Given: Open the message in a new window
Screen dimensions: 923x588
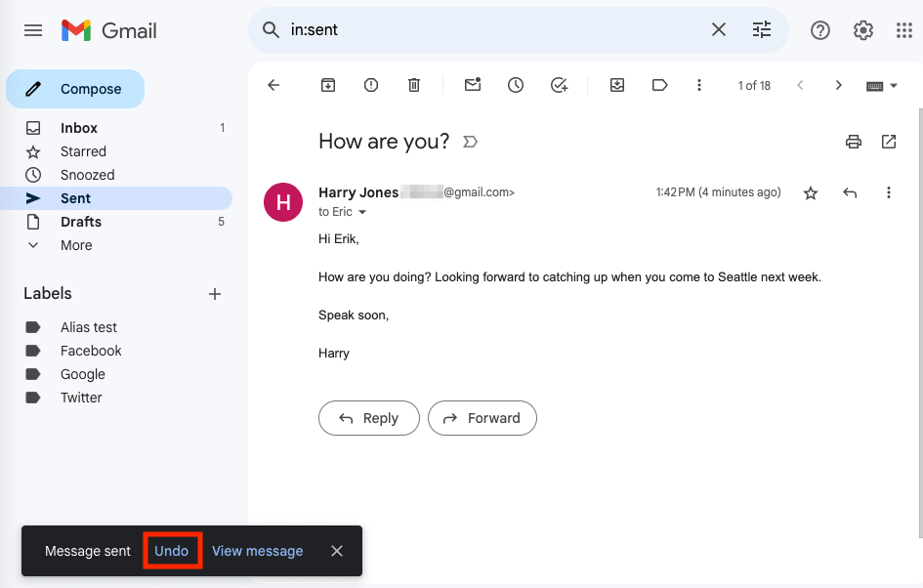Looking at the screenshot, I should pyautogui.click(x=888, y=142).
